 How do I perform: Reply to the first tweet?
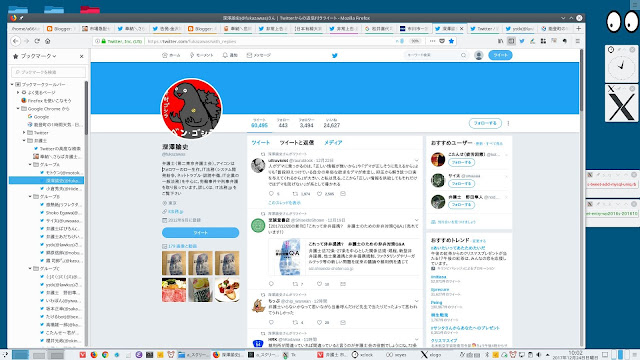click(x=271, y=193)
